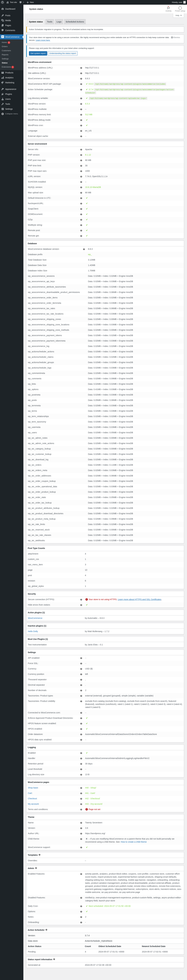
Task: Click the help icon beside PHP version
Action: pyautogui.click(x=81, y=155)
